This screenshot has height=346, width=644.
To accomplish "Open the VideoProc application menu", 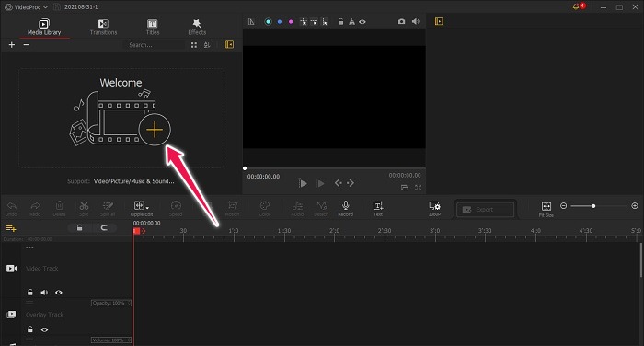I will [x=26, y=7].
